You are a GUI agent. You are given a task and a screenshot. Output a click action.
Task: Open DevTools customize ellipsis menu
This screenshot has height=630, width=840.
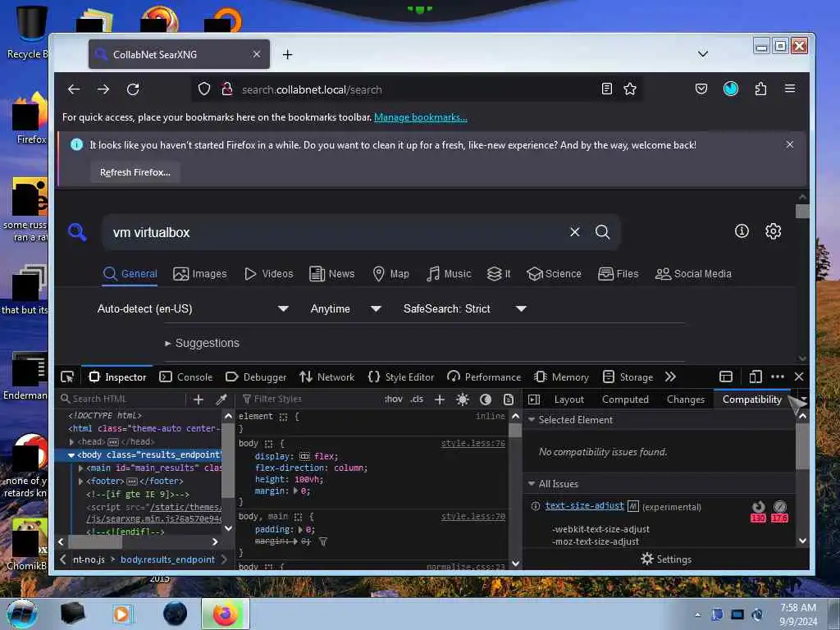tap(778, 377)
